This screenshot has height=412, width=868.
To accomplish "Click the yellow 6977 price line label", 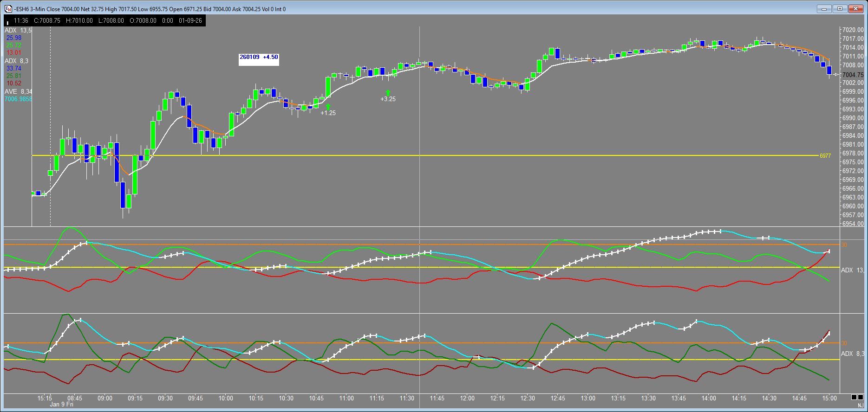I will (825, 156).
